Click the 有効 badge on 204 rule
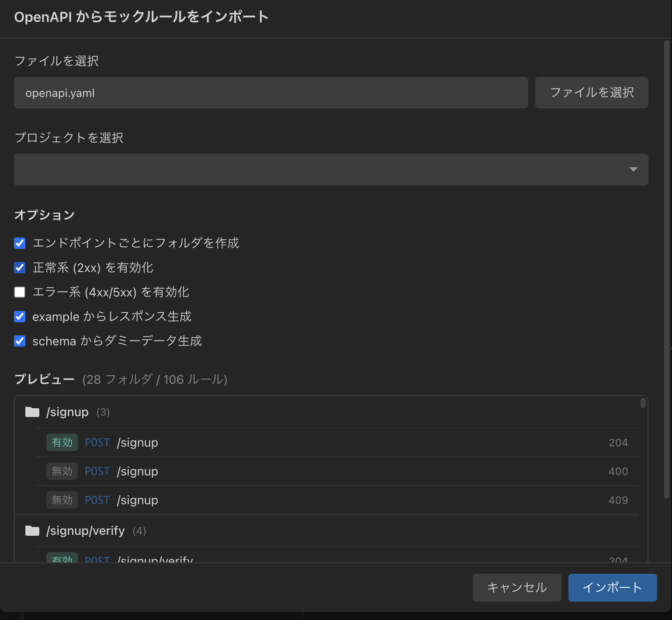The image size is (672, 620). point(62,442)
